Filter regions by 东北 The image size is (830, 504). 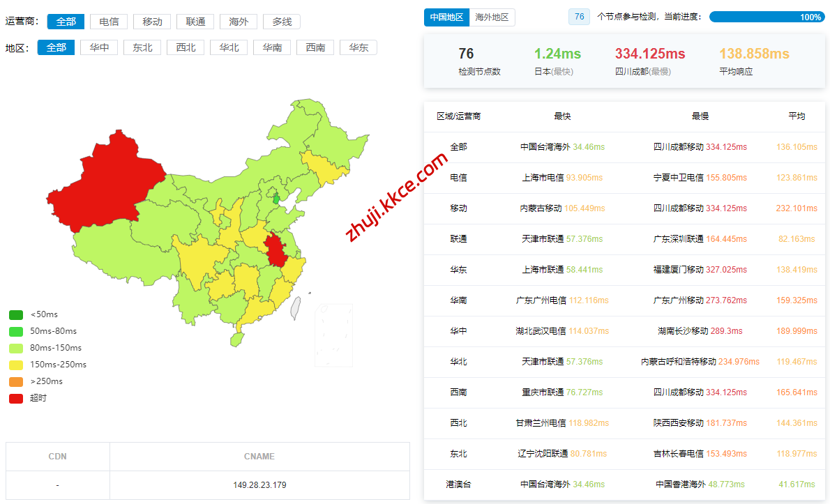(x=142, y=47)
